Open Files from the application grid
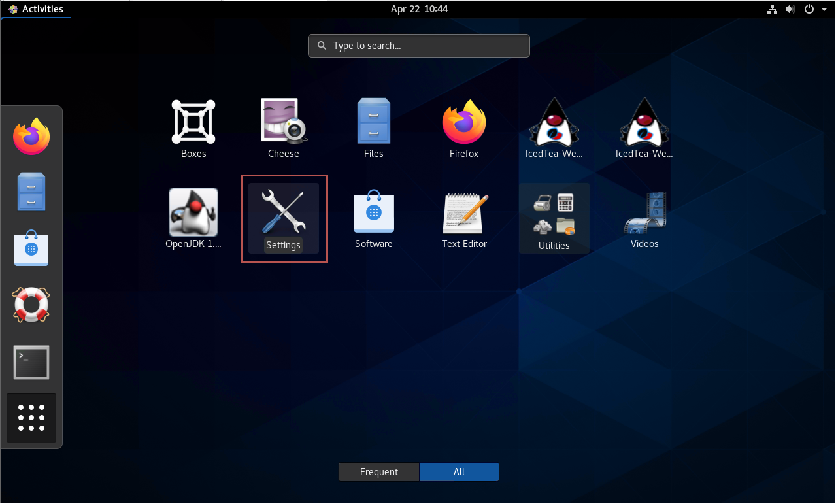Screen dimensions: 836x504 pyautogui.click(x=374, y=128)
